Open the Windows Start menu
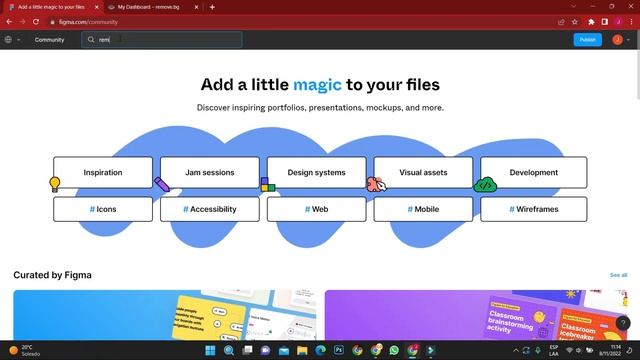 (210, 350)
